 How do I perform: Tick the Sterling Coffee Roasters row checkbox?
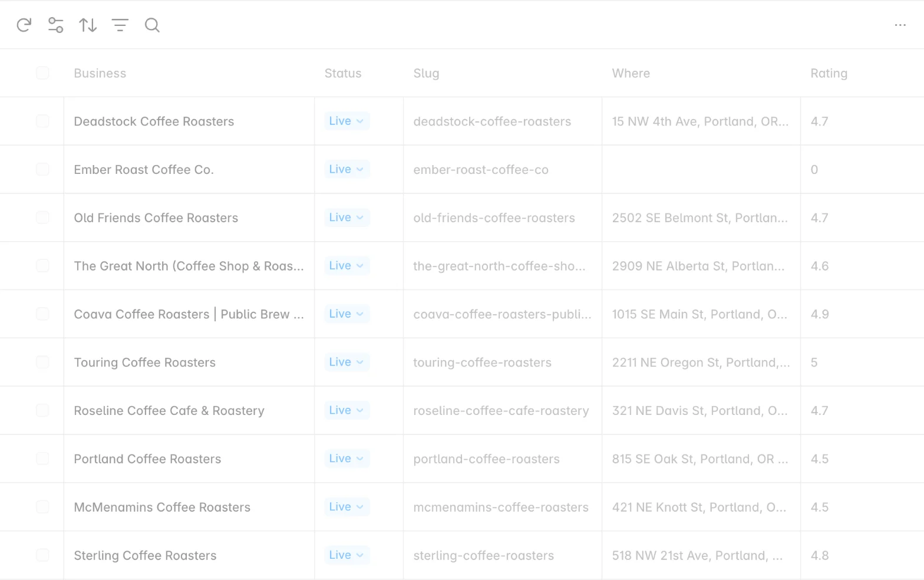[42, 555]
